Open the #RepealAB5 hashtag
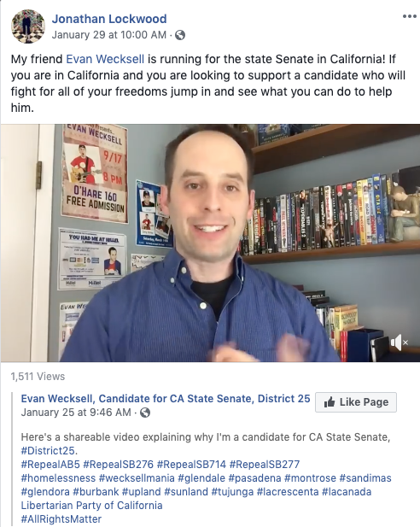The width and height of the screenshot is (420, 527). pyautogui.click(x=50, y=465)
